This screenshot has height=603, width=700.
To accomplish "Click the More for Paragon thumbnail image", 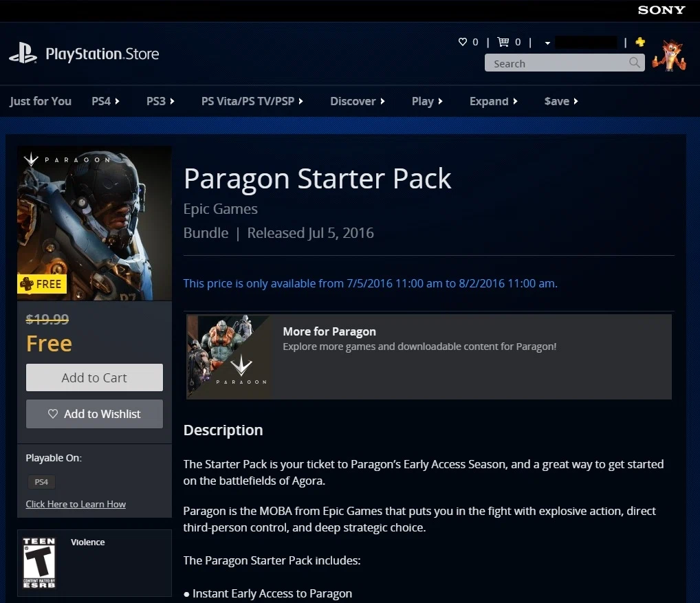I will [228, 357].
